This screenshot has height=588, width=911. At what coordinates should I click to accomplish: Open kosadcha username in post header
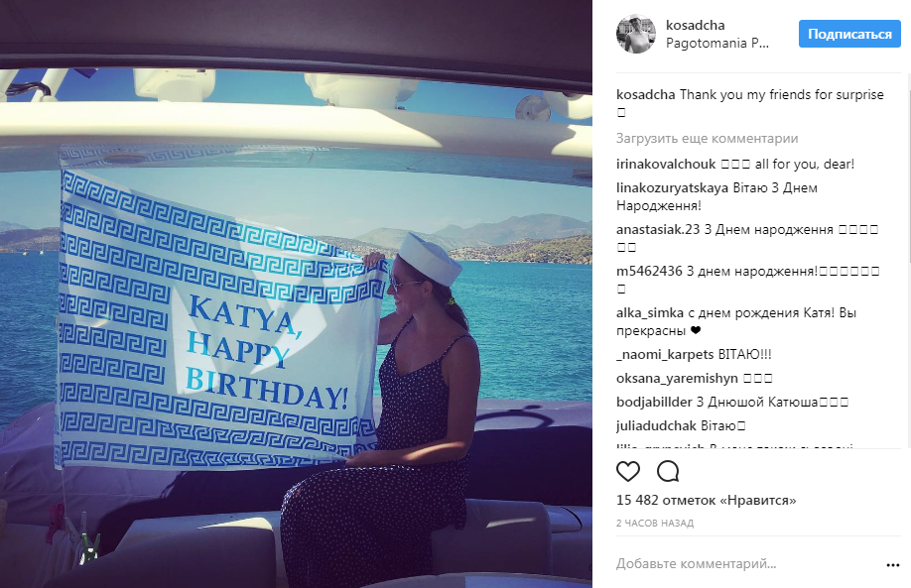[x=695, y=25]
